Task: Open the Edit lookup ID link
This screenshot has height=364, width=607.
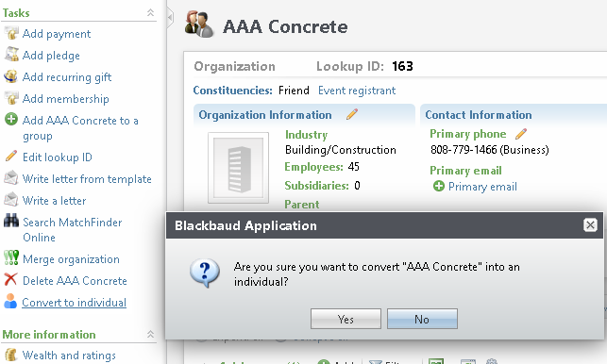Action: click(x=58, y=157)
